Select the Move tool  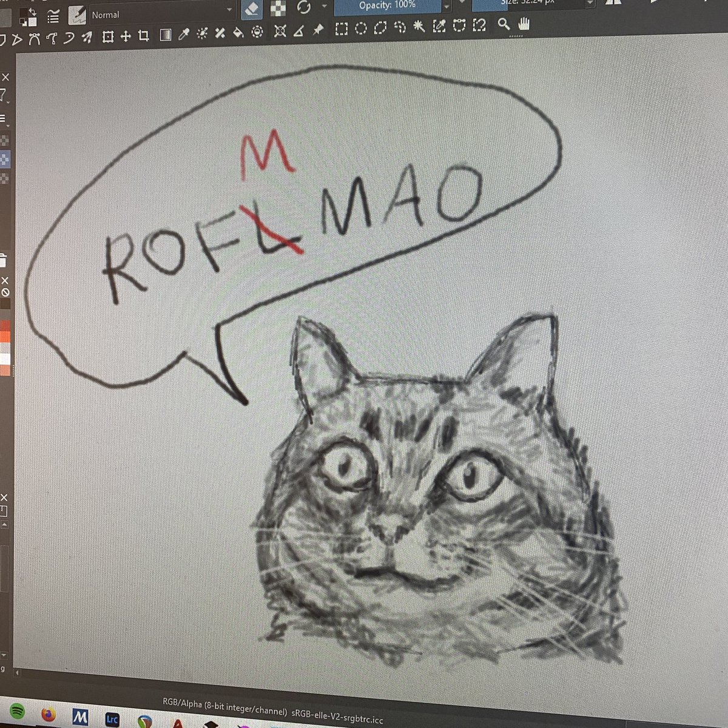pyautogui.click(x=126, y=36)
